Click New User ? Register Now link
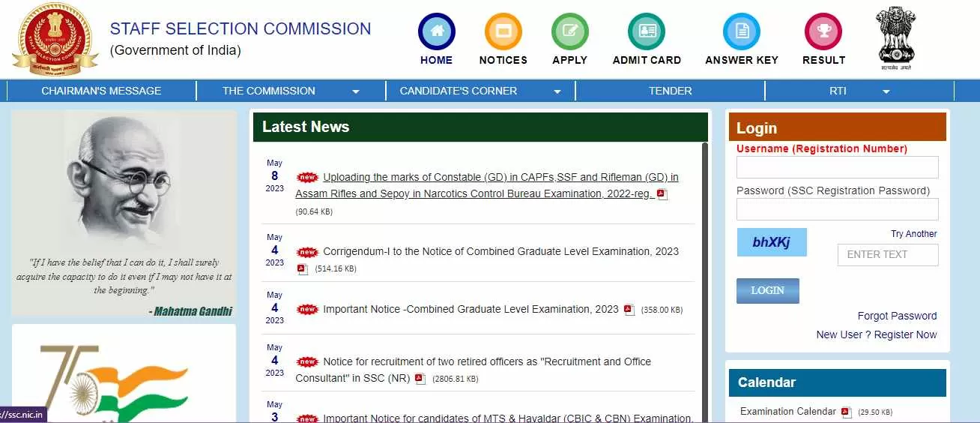Screen dimensions: 980x423 tap(877, 334)
